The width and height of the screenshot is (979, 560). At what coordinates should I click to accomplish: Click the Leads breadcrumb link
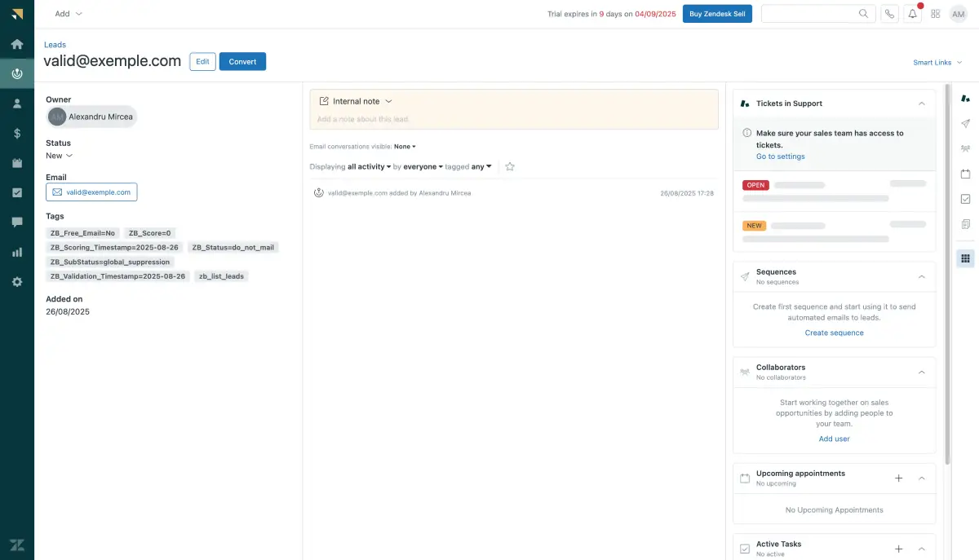(x=54, y=44)
